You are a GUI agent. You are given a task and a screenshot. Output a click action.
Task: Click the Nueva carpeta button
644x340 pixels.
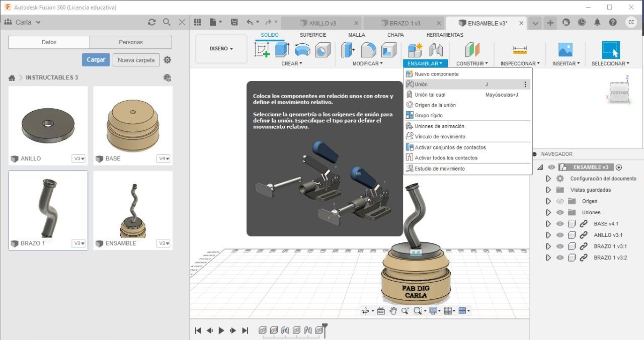136,60
